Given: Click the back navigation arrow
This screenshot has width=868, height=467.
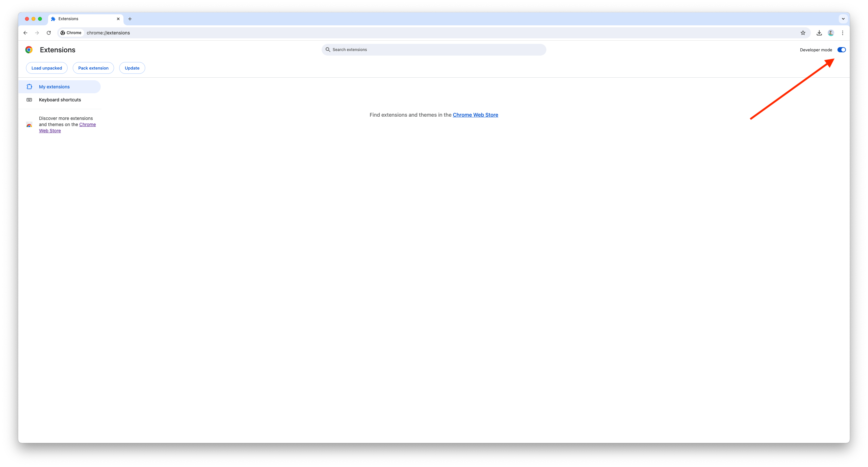Looking at the screenshot, I should 26,33.
